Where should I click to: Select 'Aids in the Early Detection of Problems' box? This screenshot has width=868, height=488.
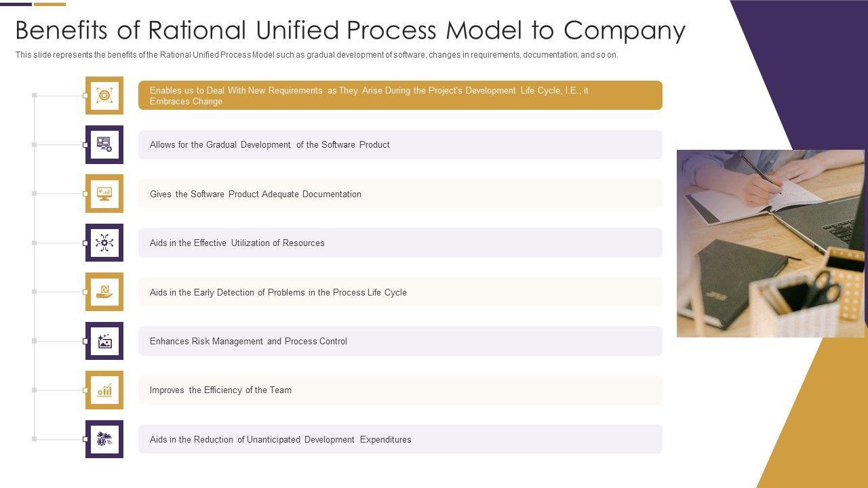(x=400, y=292)
